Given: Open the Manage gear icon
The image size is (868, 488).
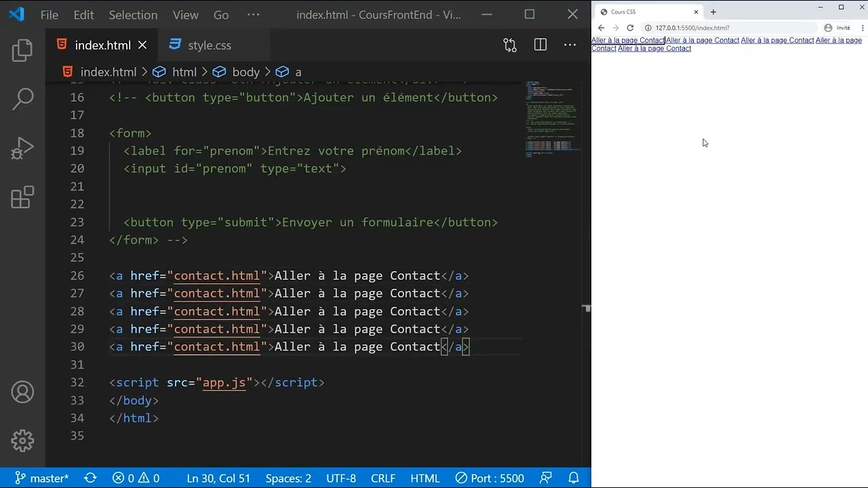Looking at the screenshot, I should (22, 441).
